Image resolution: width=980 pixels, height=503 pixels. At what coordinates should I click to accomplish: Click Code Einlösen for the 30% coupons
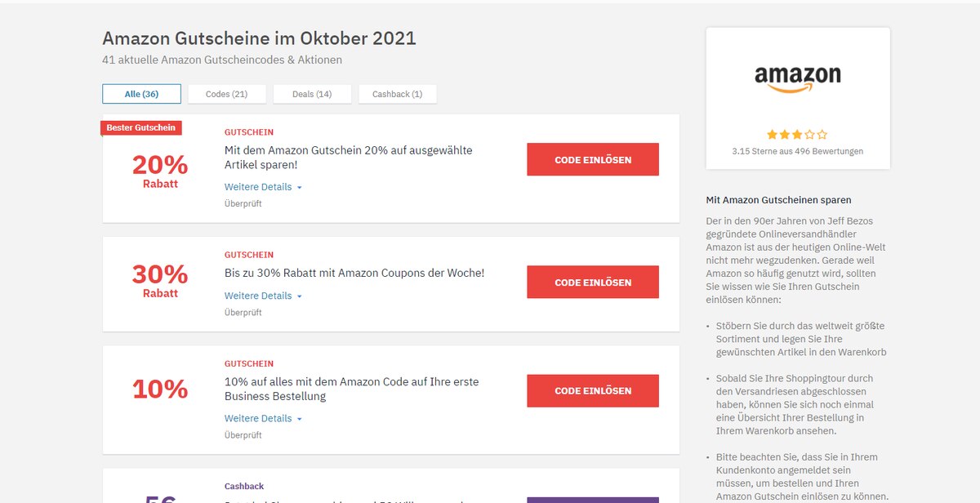[x=593, y=283]
